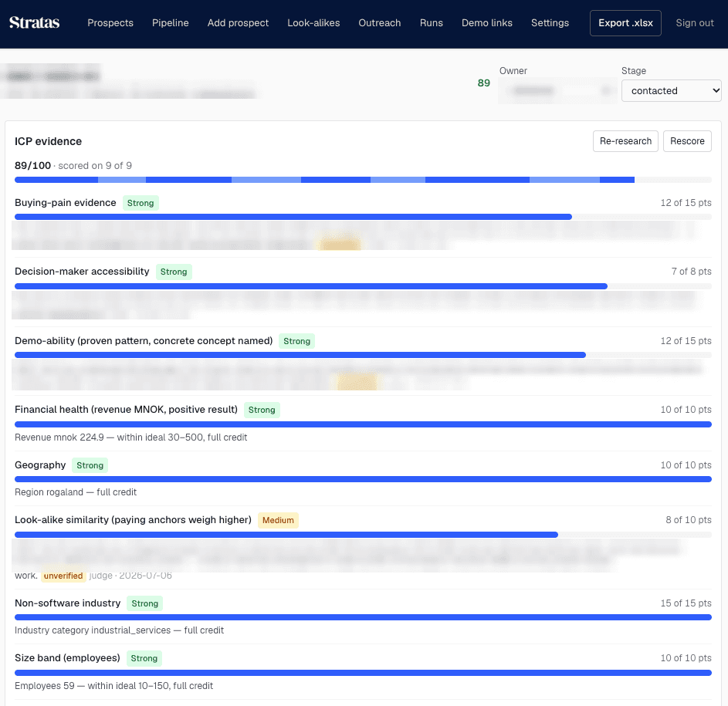Click the "ICP evidence" heading
The height and width of the screenshot is (706, 728).
(x=49, y=141)
